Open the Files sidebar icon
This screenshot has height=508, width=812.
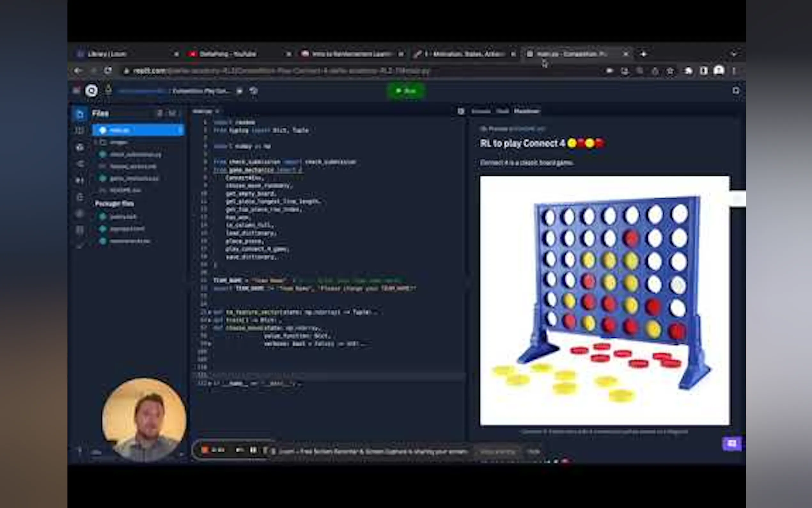(80, 114)
